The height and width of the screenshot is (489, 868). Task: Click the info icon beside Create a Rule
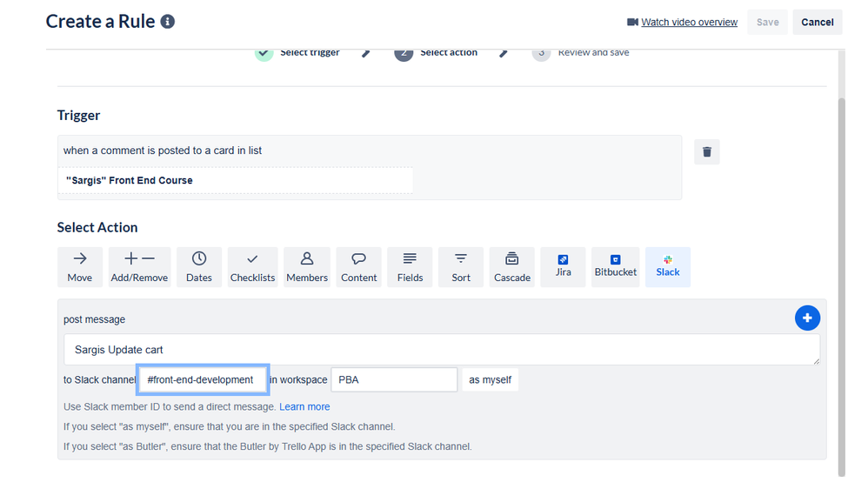[x=168, y=22]
